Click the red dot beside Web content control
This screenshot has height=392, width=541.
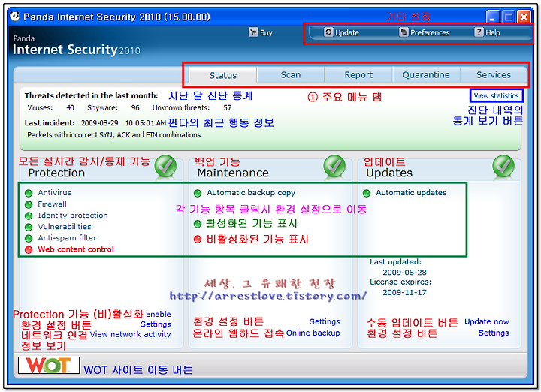pos(29,249)
